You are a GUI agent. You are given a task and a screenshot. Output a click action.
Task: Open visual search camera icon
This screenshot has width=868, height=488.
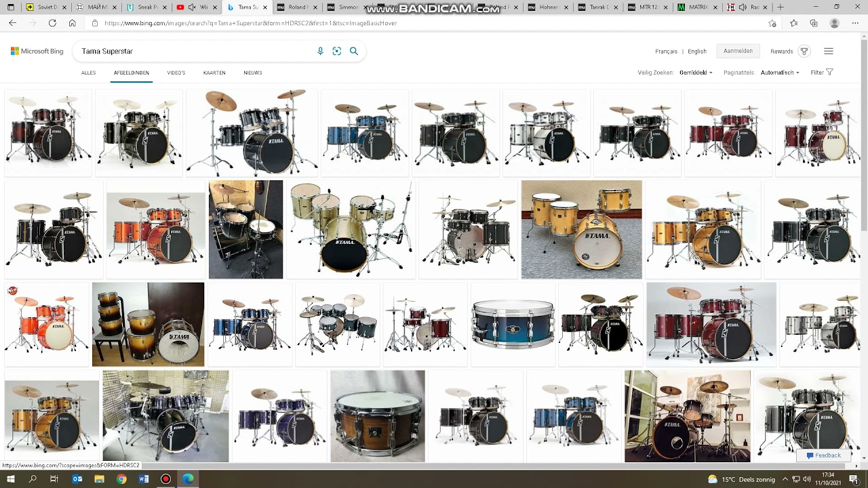(336, 51)
